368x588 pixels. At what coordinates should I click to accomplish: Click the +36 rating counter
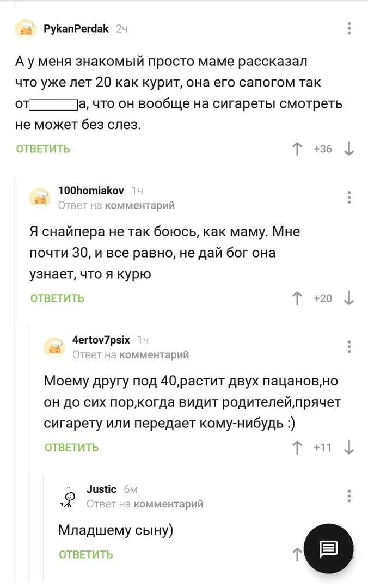point(322,149)
